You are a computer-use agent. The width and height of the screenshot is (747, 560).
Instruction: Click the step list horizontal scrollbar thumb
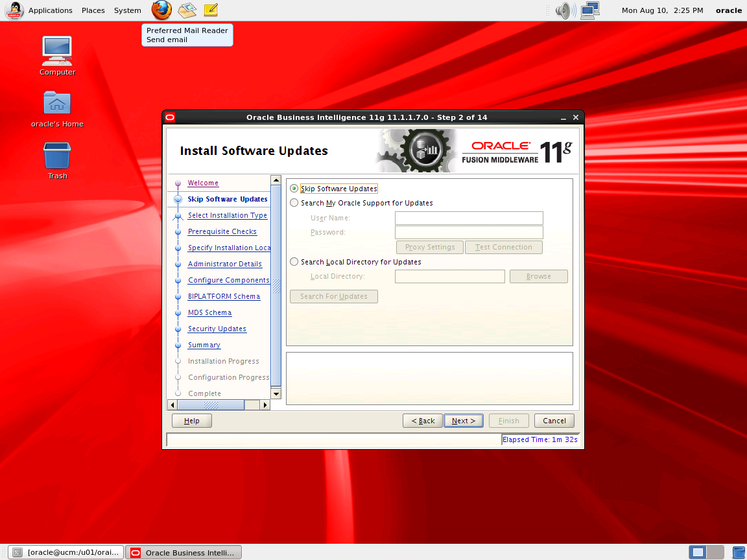(x=211, y=404)
